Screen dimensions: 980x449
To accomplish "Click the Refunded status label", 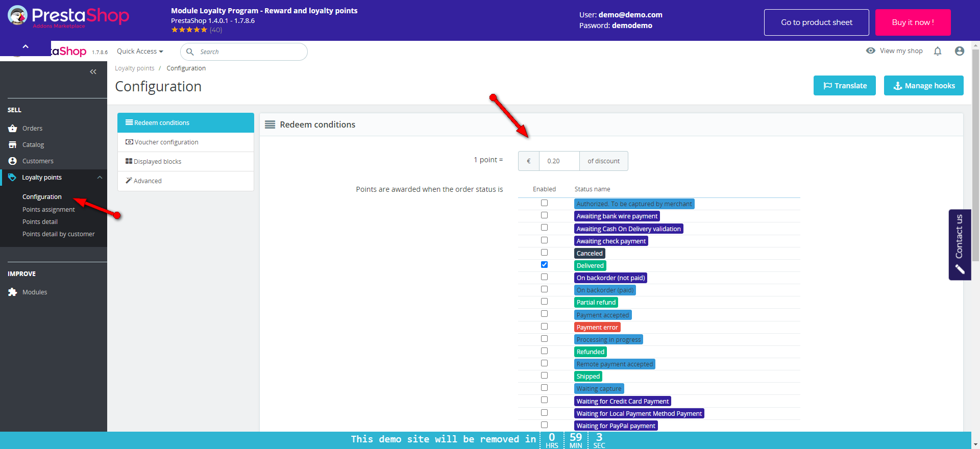I will coord(591,352).
